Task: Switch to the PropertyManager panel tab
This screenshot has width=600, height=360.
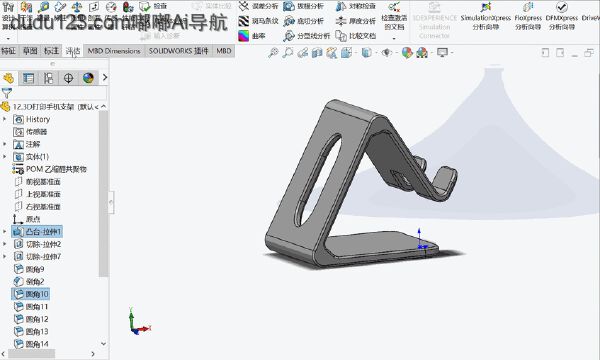Action: (x=29, y=78)
